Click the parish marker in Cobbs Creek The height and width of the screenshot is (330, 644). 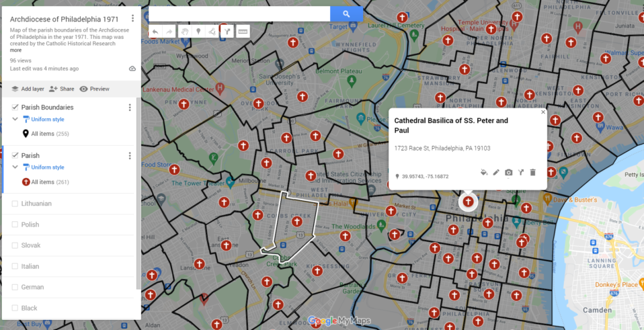(x=297, y=221)
